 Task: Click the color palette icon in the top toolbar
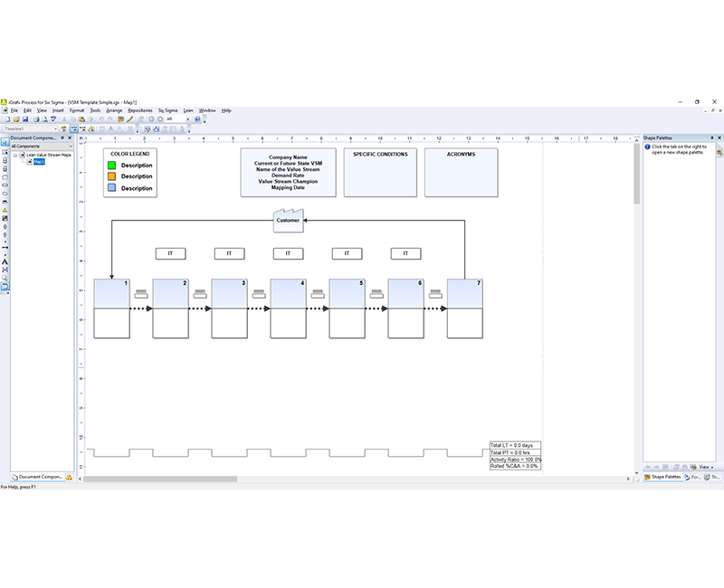119,119
